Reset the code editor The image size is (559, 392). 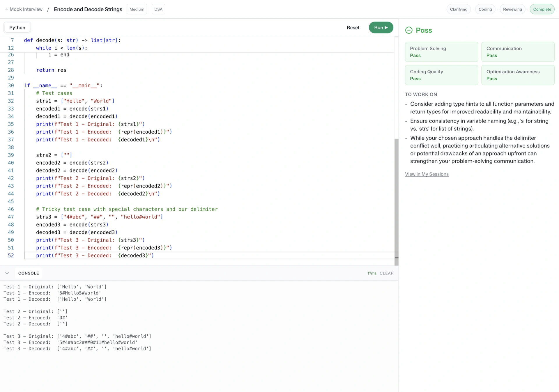tap(353, 28)
